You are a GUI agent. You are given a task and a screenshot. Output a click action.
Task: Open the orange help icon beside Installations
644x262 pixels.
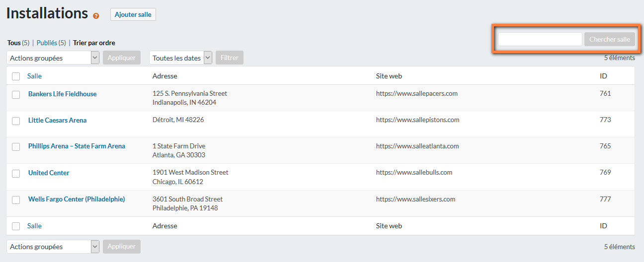pyautogui.click(x=96, y=16)
